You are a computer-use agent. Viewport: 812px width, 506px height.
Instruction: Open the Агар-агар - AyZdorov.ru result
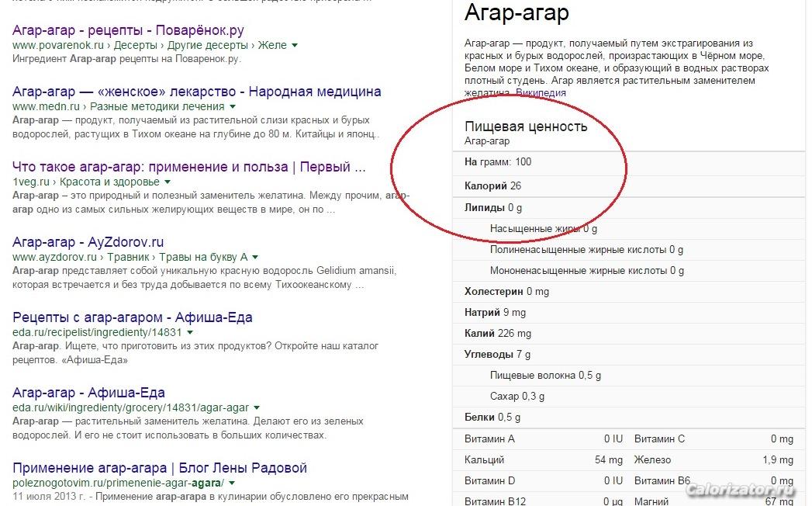88,242
